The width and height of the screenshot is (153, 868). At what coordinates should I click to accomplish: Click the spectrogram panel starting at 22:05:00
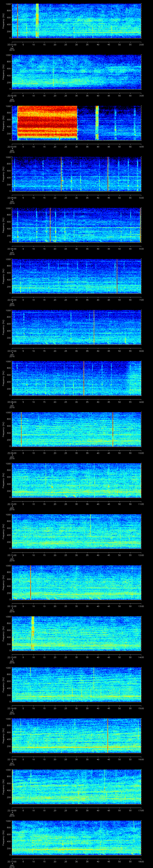76,225
